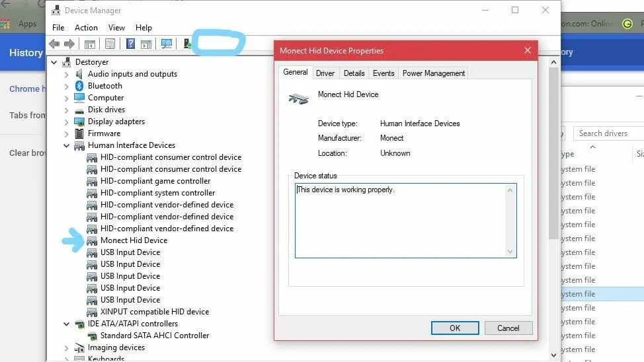Screen dimensions: 644x362
Task: Click the Device status scroll up arrow
Action: [x=510, y=190]
